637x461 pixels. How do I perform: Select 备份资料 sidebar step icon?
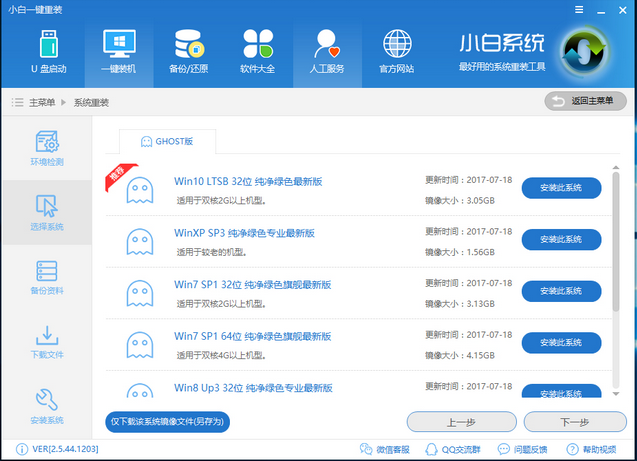pyautogui.click(x=47, y=271)
